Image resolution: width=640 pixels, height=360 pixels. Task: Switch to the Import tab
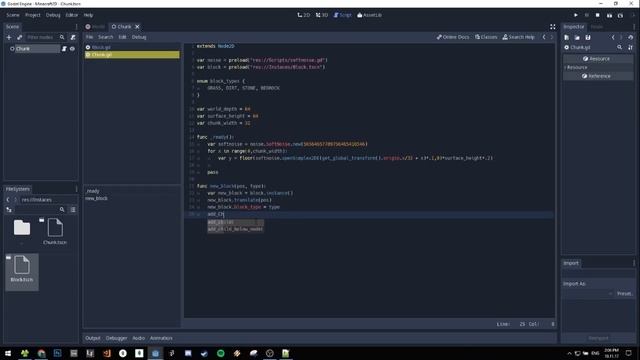click(571, 263)
